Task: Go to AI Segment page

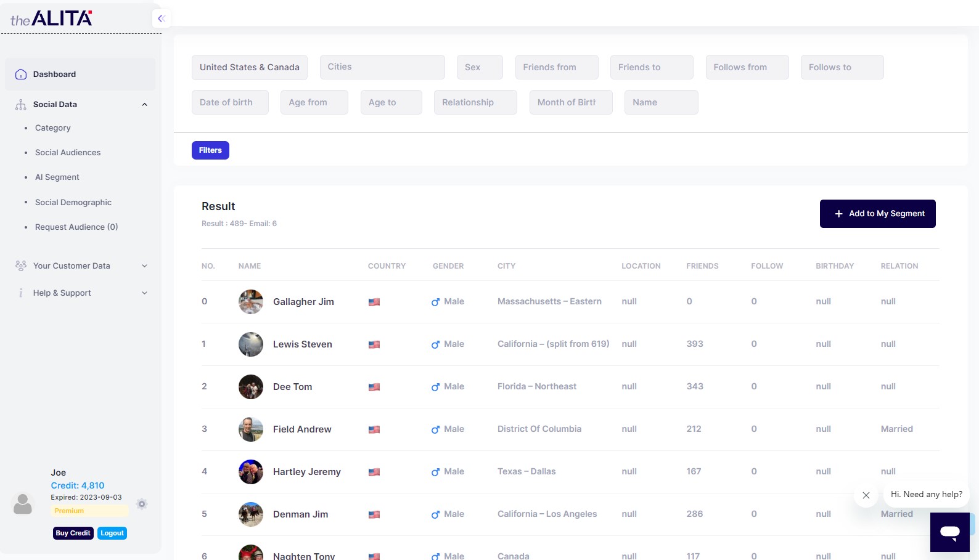Action: click(57, 177)
